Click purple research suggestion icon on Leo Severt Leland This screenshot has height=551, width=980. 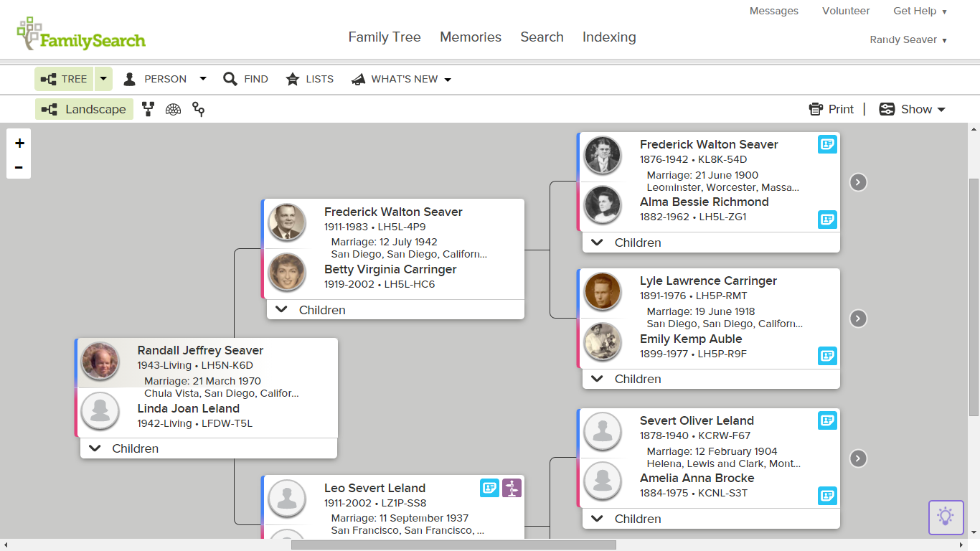pos(512,488)
